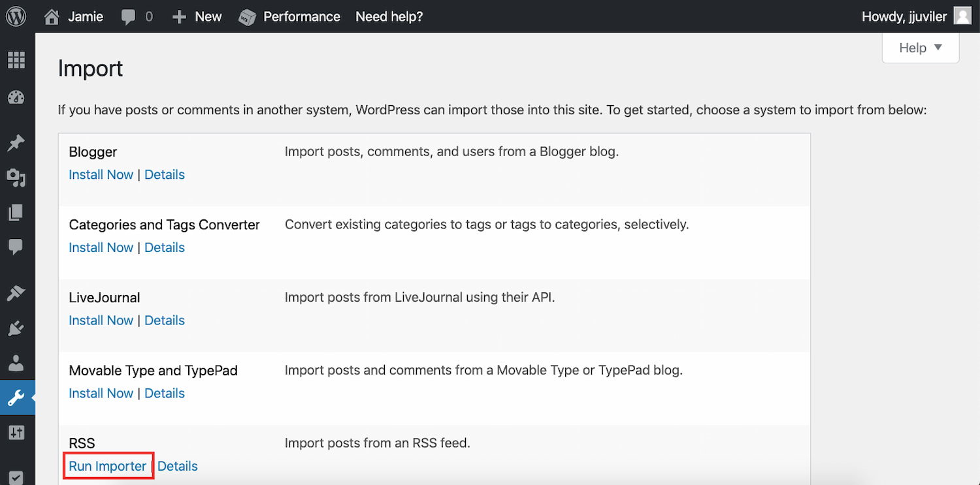
Task: Open Dashboard via the gauge sidebar icon
Action: click(16, 98)
